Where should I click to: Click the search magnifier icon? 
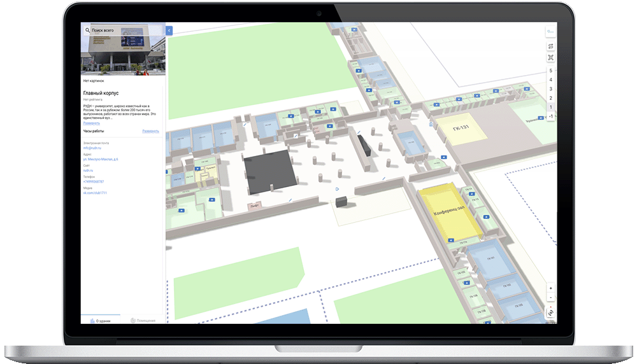click(87, 30)
